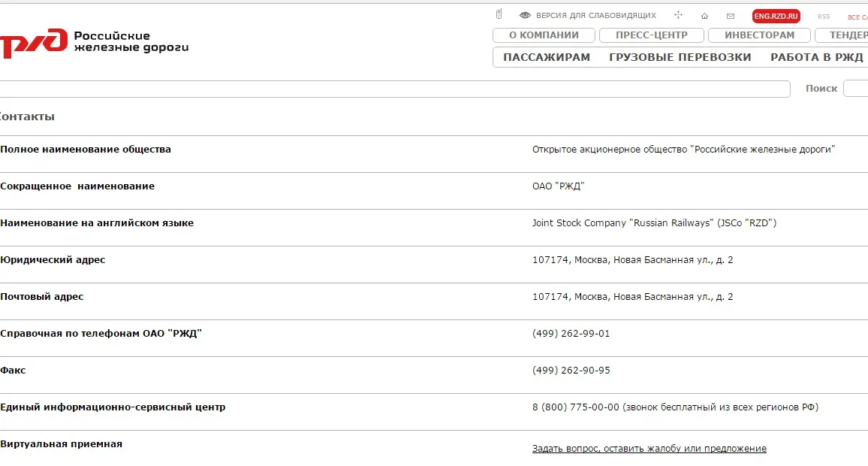868x466 pixels.
Task: Click the label Сокращенное наименование
Action: pyautogui.click(x=77, y=186)
